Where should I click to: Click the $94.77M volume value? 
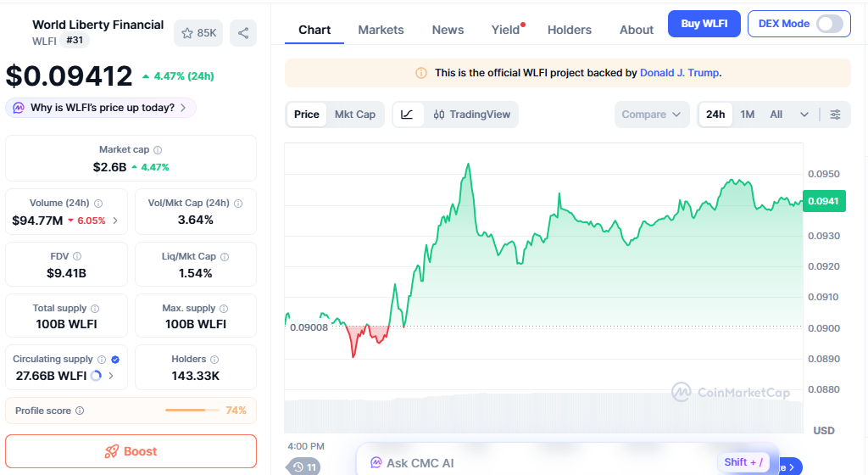(37, 221)
